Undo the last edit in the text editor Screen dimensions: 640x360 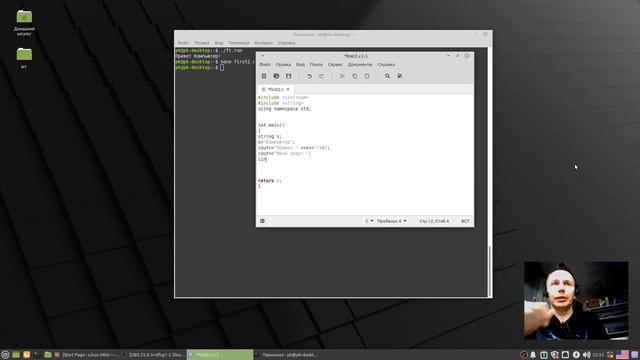309,76
